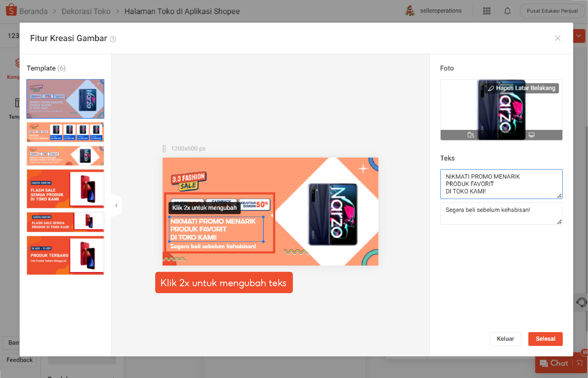The image size is (588, 378).
Task: Select the four-product grid template thumbnail
Action: 65,132
